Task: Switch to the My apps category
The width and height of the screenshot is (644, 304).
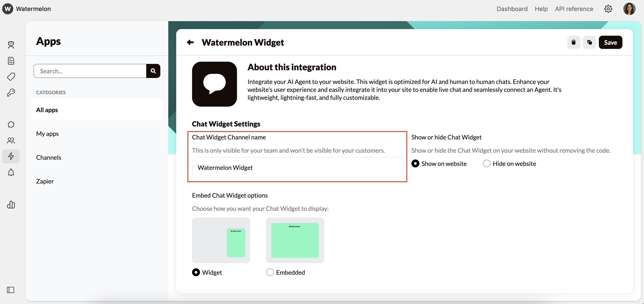Action: coord(47,133)
